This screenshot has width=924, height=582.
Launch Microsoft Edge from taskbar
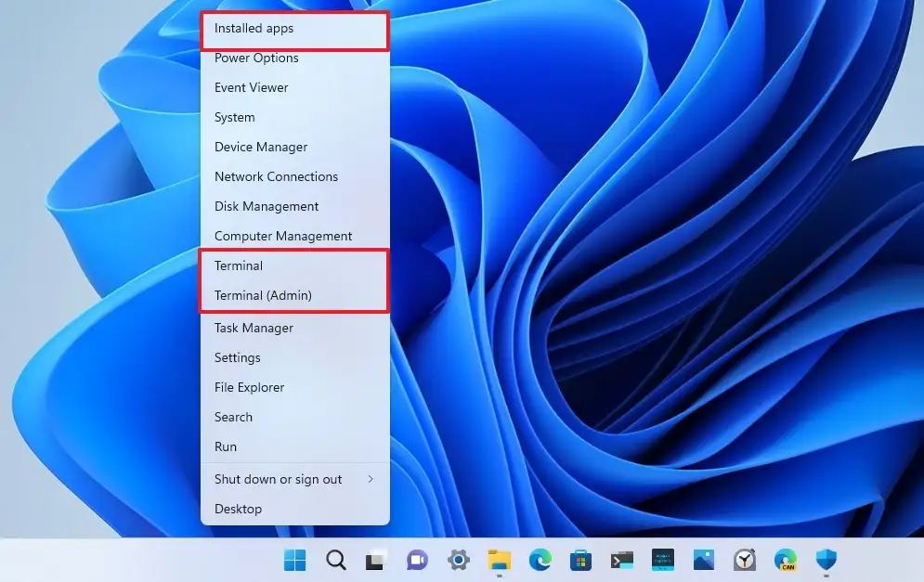pyautogui.click(x=540, y=560)
